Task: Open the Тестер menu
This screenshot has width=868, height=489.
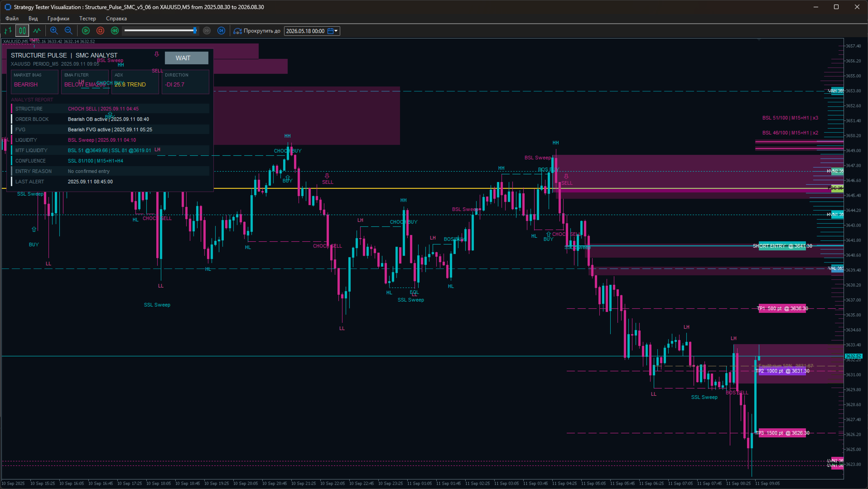Action: pos(87,19)
